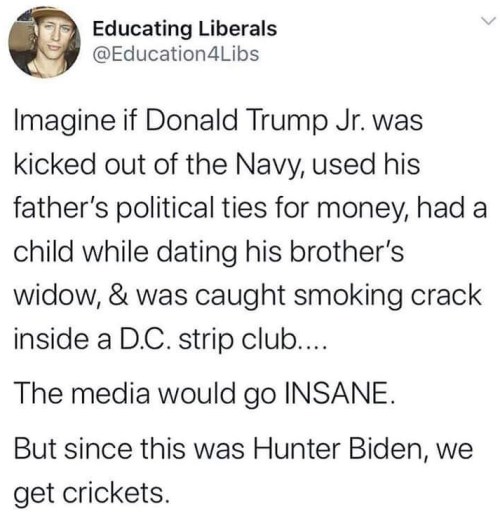500x518 pixels.
Task: Click the sentence 'The media would go INSANE.'
Action: 204,392
